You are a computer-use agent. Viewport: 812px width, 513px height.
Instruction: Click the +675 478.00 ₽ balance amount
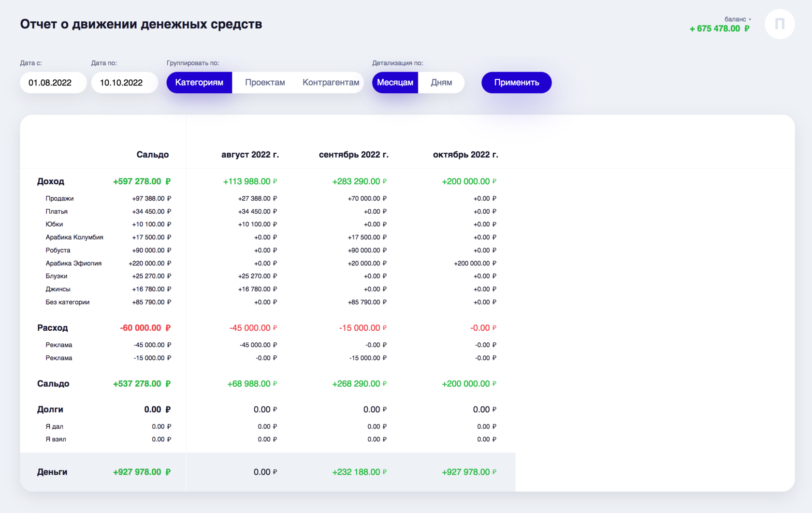click(719, 29)
